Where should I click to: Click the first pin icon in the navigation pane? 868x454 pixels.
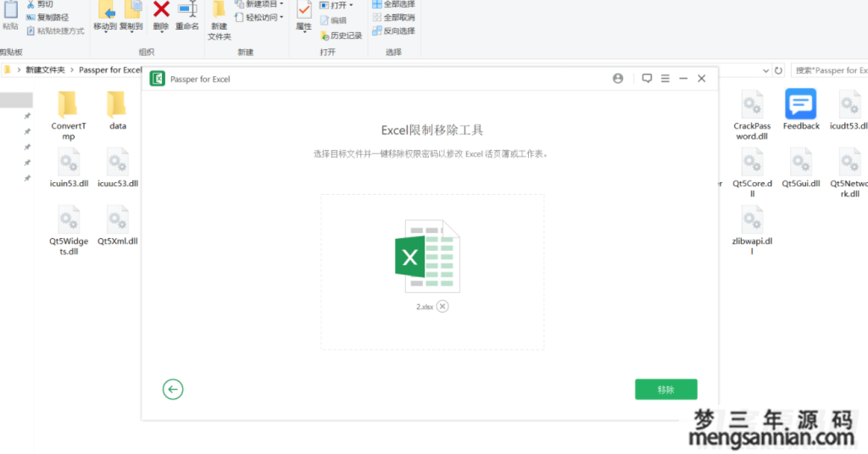tap(27, 115)
